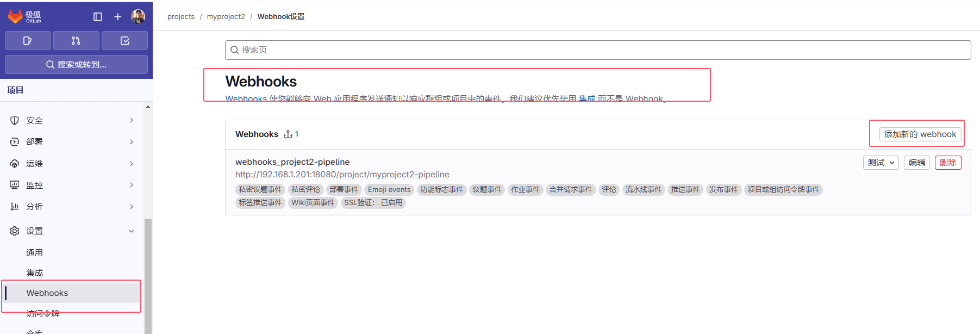Screen dimensions: 980x334
Task: Click the chart icon beside 分析
Action: click(x=15, y=207)
